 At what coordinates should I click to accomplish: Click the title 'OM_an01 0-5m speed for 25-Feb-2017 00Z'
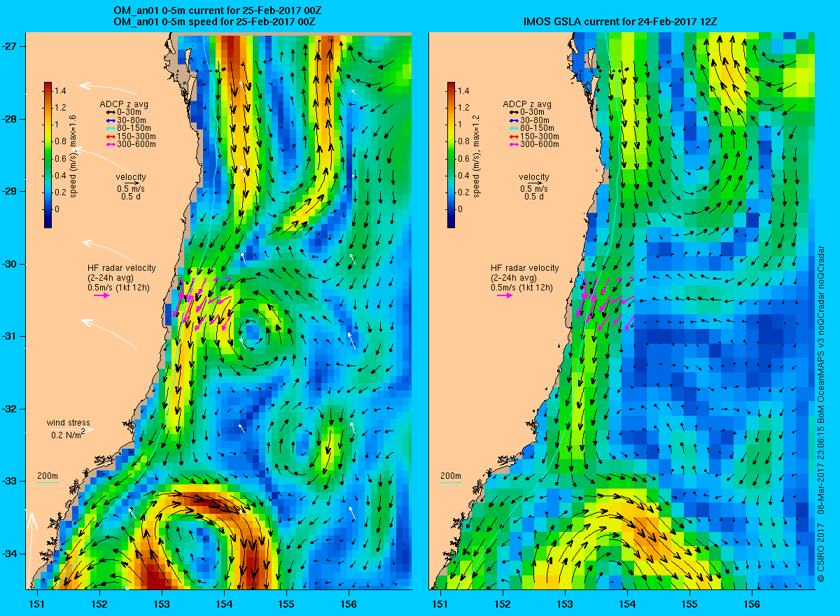pos(213,22)
